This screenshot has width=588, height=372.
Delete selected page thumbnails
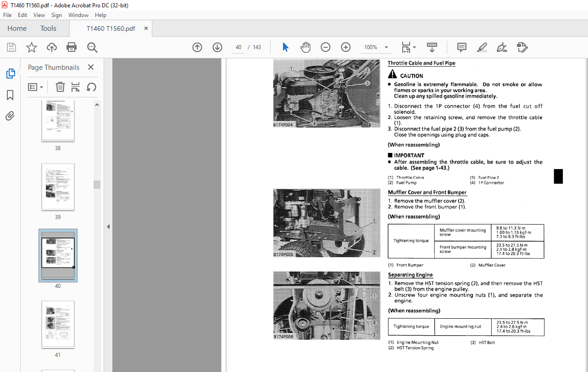click(60, 87)
